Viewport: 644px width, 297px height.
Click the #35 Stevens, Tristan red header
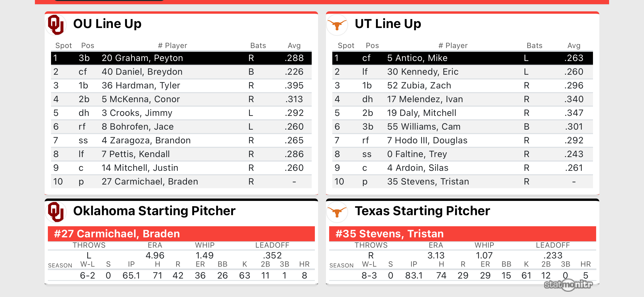click(x=462, y=234)
